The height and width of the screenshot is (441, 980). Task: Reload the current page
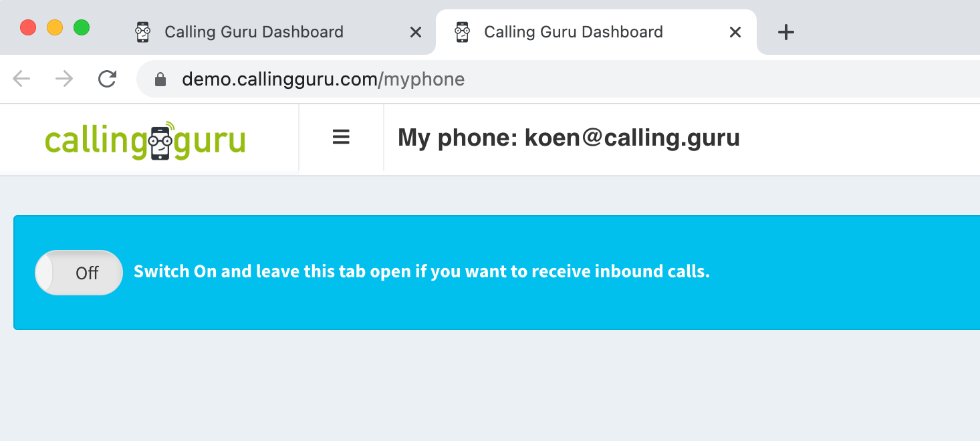tap(107, 80)
